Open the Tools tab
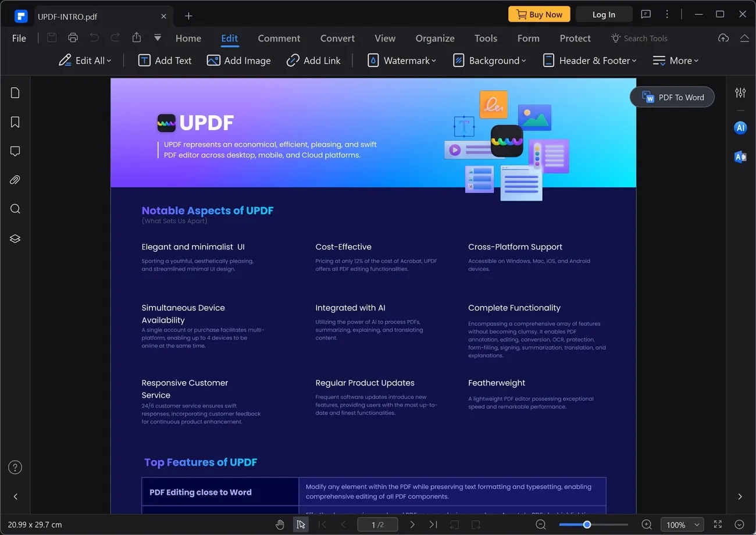This screenshot has width=756, height=535. pyautogui.click(x=486, y=38)
